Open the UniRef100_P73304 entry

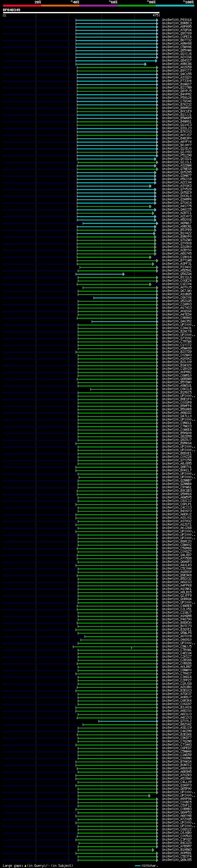(176, 81)
